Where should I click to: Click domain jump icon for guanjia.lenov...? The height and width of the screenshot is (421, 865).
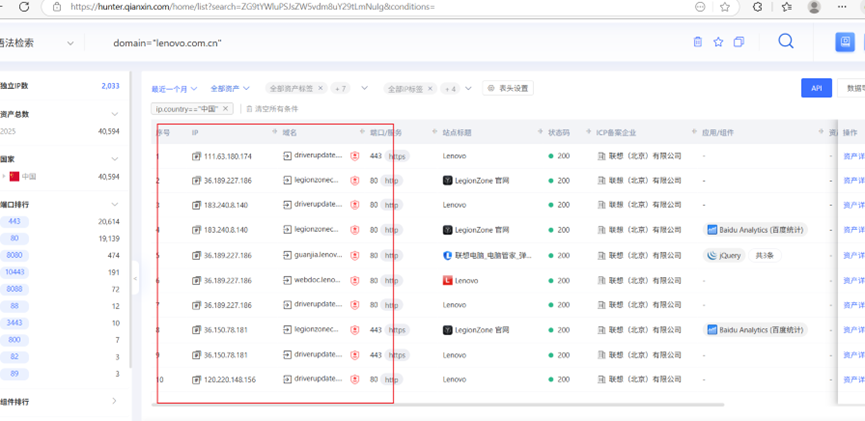287,255
